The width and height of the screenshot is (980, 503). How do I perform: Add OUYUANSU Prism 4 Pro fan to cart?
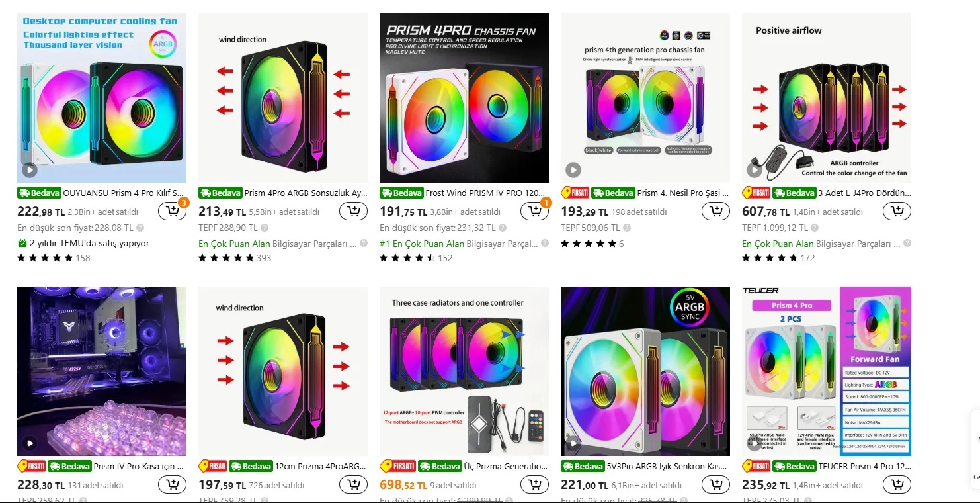(x=172, y=212)
